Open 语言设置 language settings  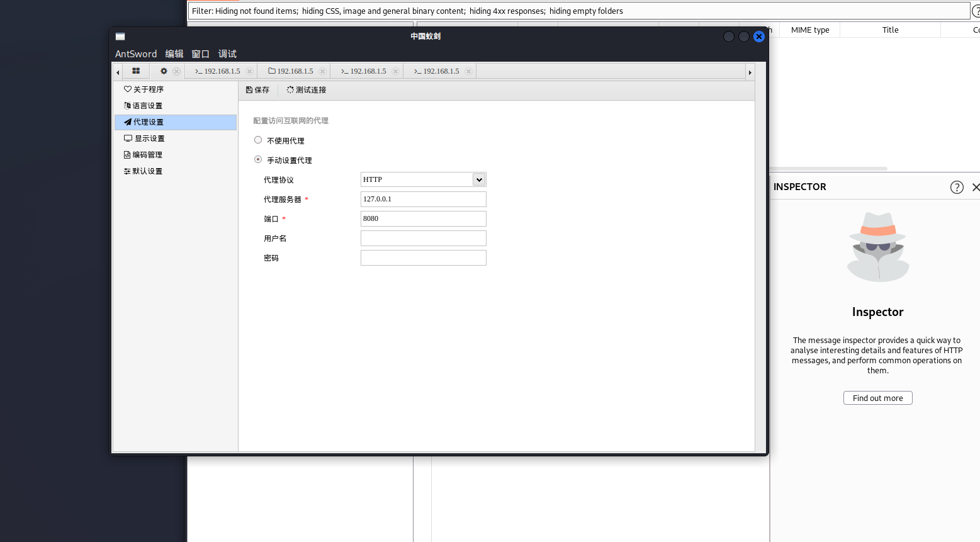point(176,106)
